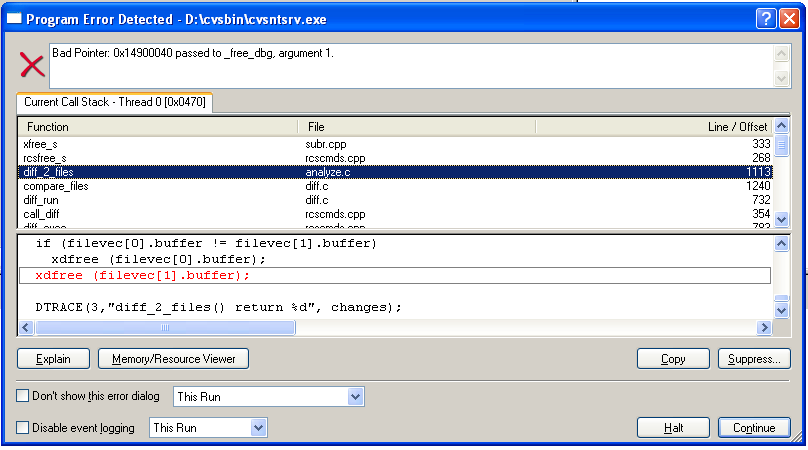Viewport: 808px width, 450px height.
Task: Click the Bad Pointer error message text
Action: 193,53
